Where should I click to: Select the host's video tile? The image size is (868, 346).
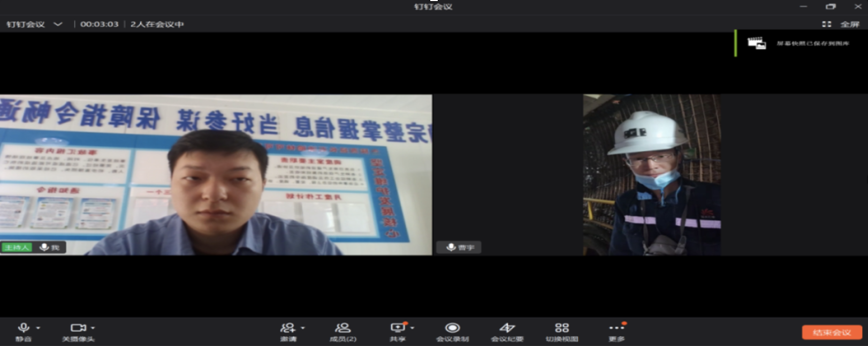click(216, 175)
